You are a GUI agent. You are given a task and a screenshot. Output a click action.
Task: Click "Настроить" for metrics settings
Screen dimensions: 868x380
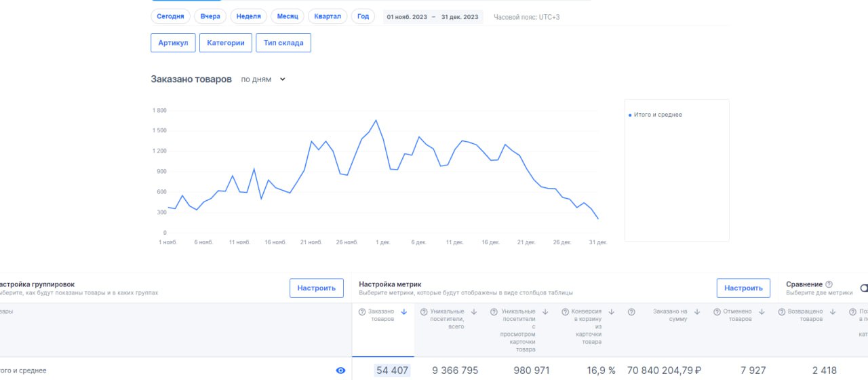click(743, 288)
